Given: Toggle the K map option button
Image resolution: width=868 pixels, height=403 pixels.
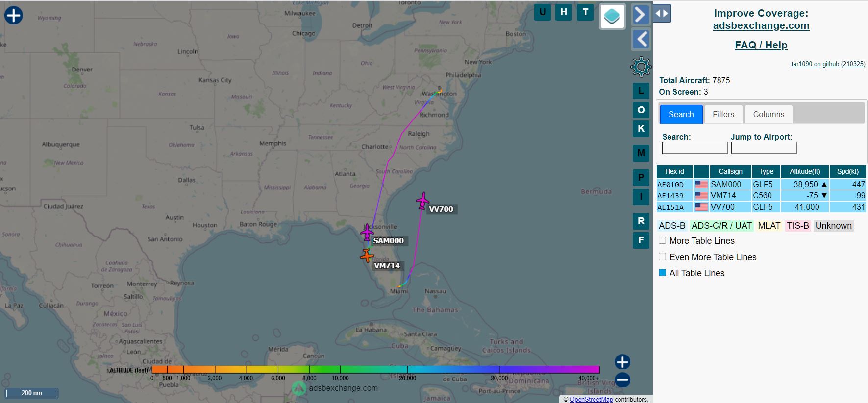Looking at the screenshot, I should coord(641,128).
